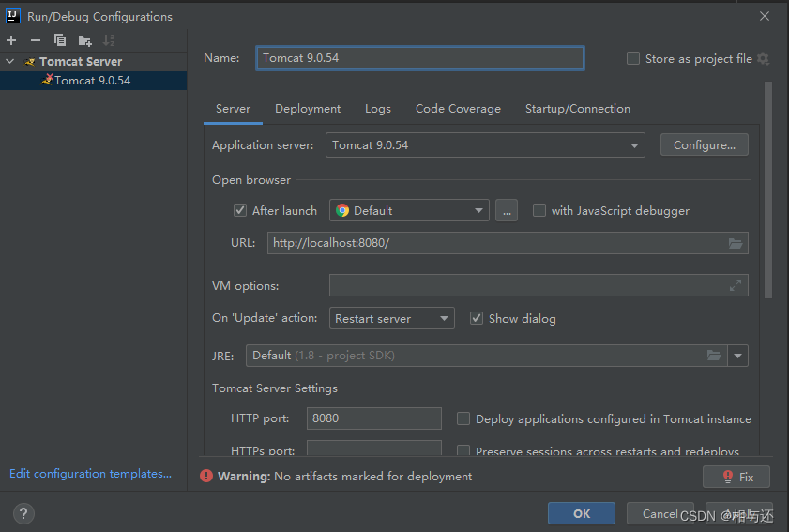Click the folder icon in the URL field

pos(736,243)
